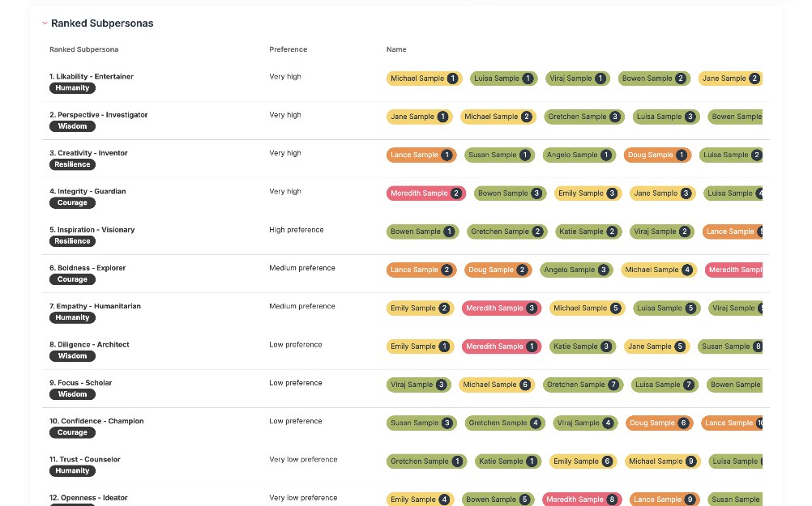Click Viraj Sample chip in Likability row
This screenshot has height=506, width=812.
578,79
